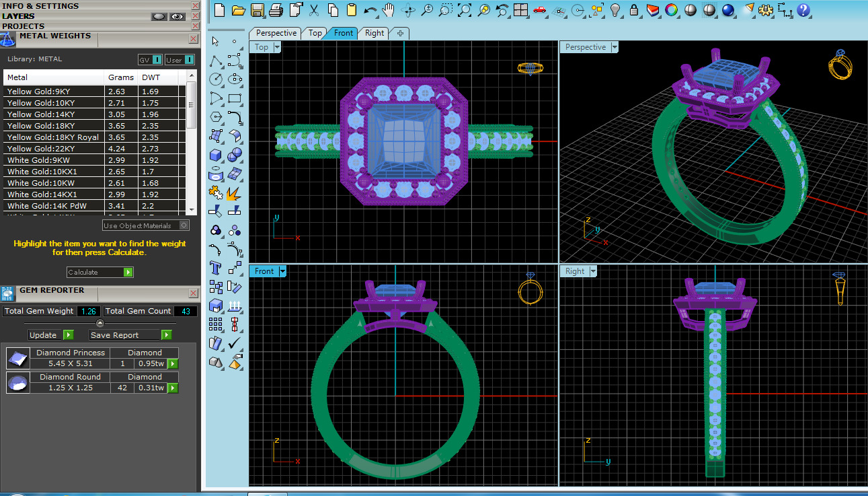Select the polygon tool in side toolbar
Viewport: 868px width, 496px height.
[216, 117]
